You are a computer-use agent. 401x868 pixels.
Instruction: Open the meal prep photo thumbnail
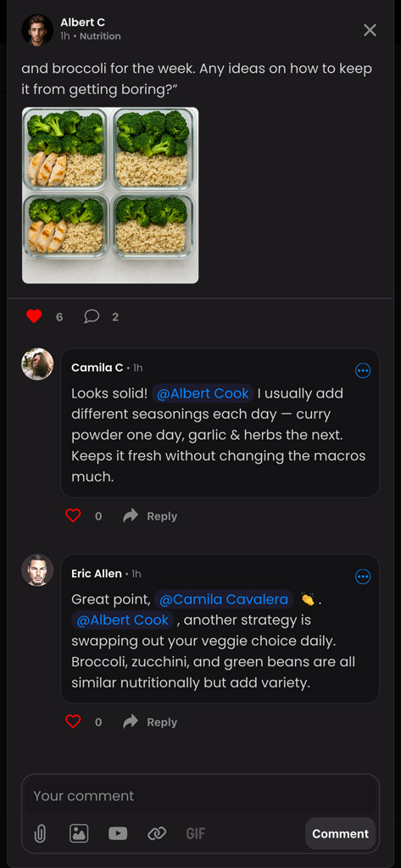coord(110,196)
